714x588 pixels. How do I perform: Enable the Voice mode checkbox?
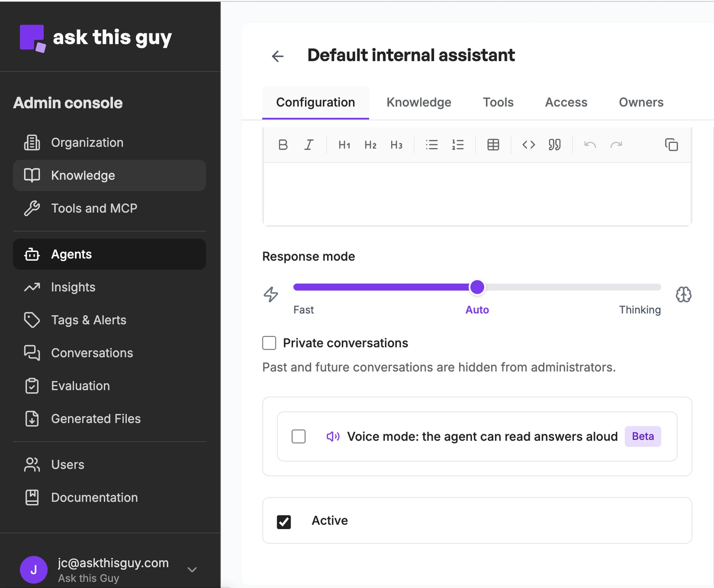pos(299,436)
